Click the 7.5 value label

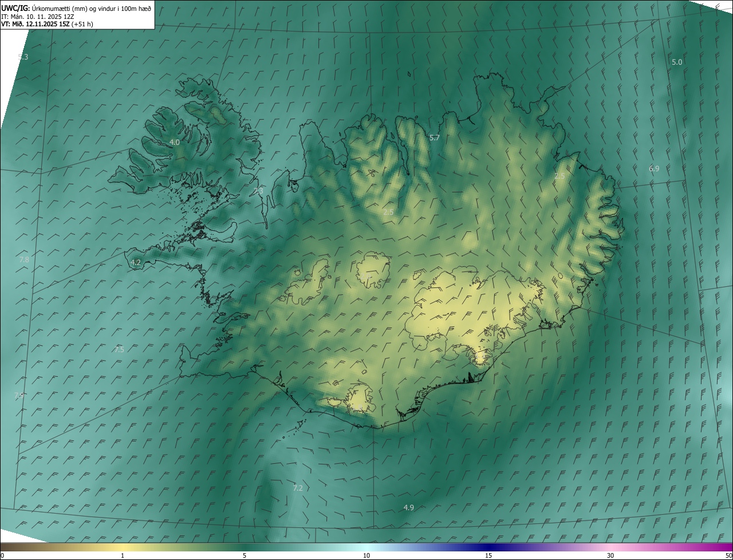click(119, 349)
